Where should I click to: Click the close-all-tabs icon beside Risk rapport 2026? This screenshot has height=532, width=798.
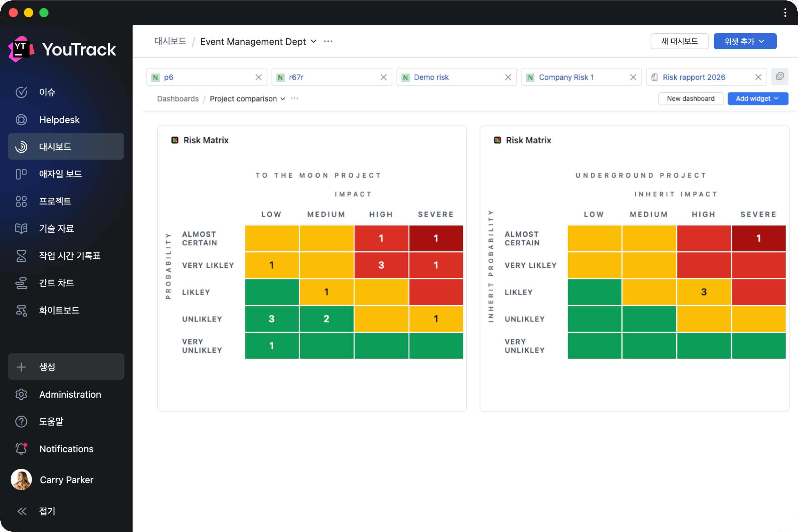click(x=779, y=77)
